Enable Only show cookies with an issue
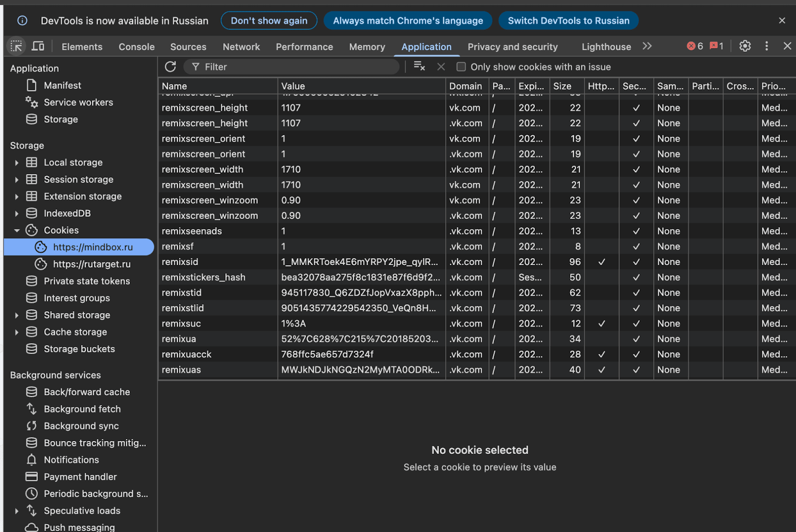 (461, 67)
